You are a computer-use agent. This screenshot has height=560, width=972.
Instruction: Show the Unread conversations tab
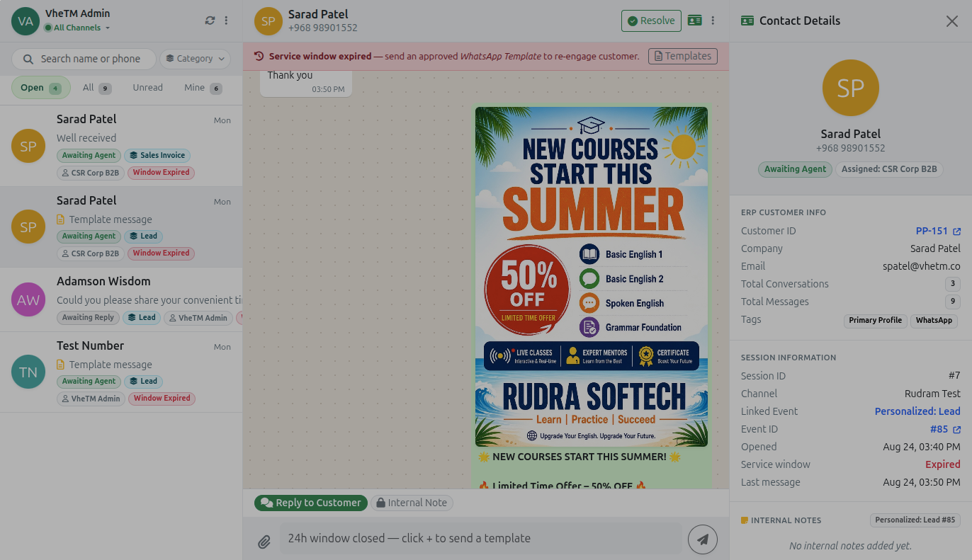147,88
